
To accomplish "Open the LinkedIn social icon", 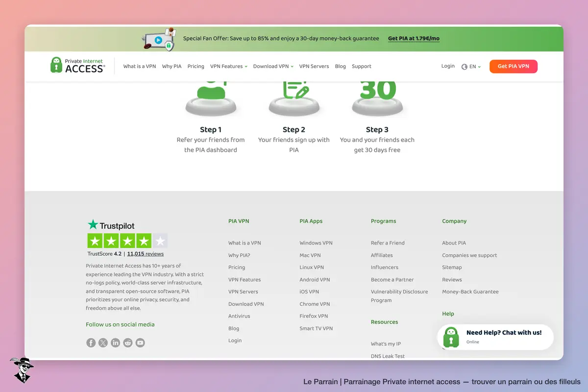I will [116, 343].
